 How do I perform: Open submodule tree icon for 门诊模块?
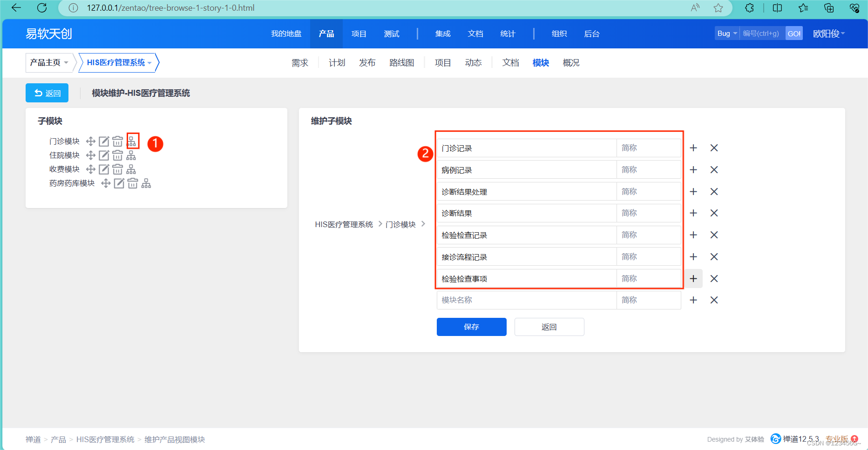132,141
